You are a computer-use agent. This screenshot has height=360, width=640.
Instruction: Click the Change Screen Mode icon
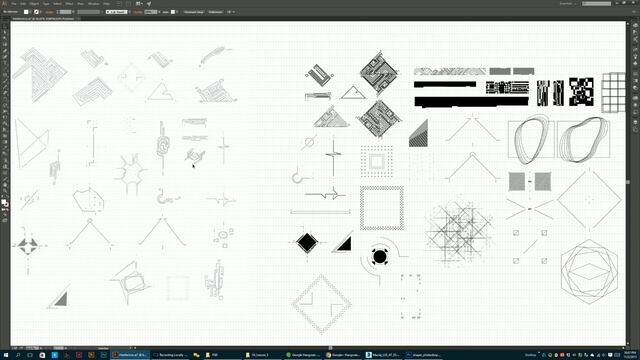[5, 220]
